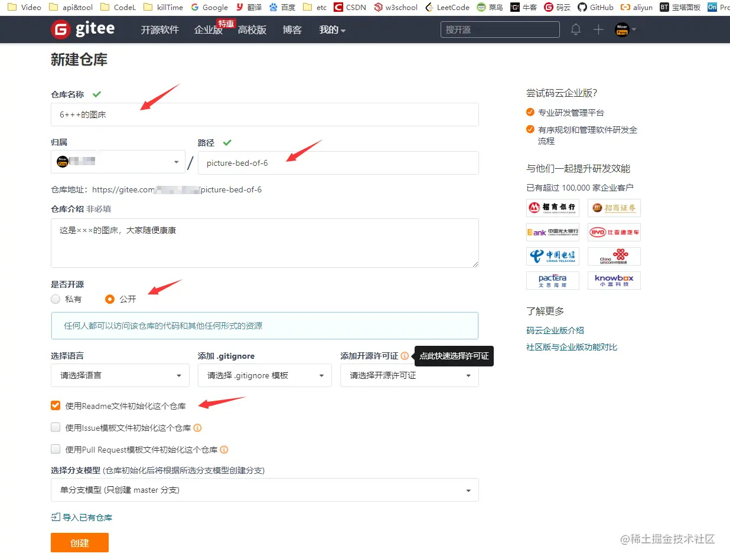Open the 请选择 .gitignore 模板 dropdown

click(x=265, y=375)
